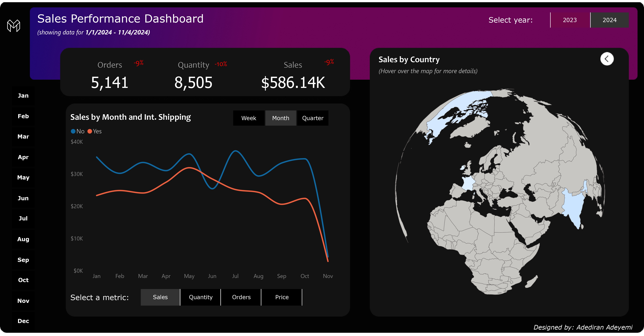Viewport: 644px width, 336px height.
Task: Select the Sales metric
Action: pos(160,297)
